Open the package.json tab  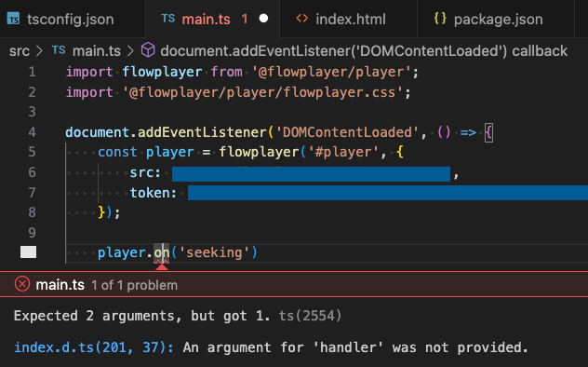[x=495, y=19]
